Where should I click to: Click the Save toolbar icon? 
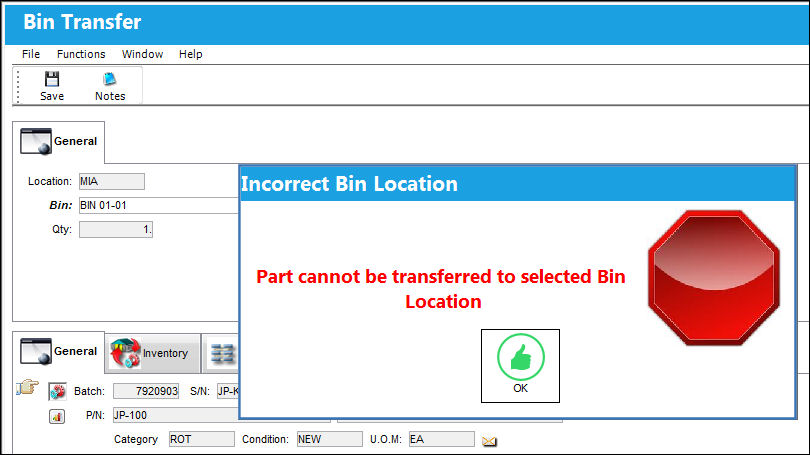click(x=52, y=86)
